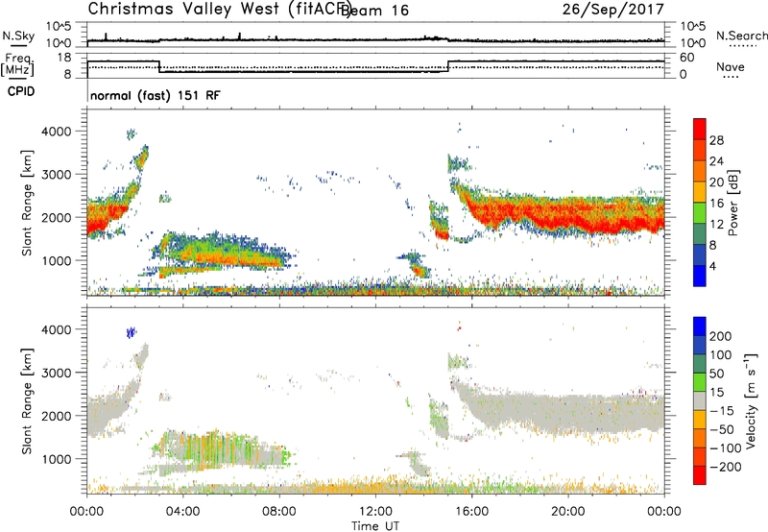Click the frequency step up near 15:00
The image size is (768, 532).
tap(447, 66)
